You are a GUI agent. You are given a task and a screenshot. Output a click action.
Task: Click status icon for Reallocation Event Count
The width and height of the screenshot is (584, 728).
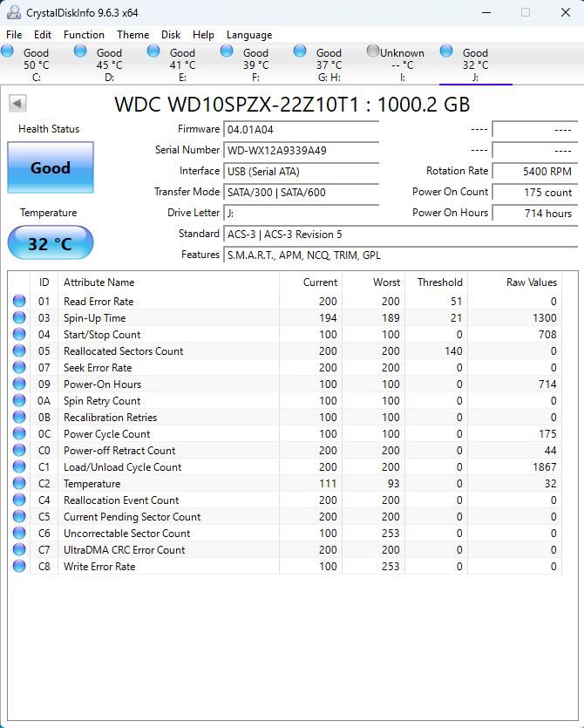[19, 500]
